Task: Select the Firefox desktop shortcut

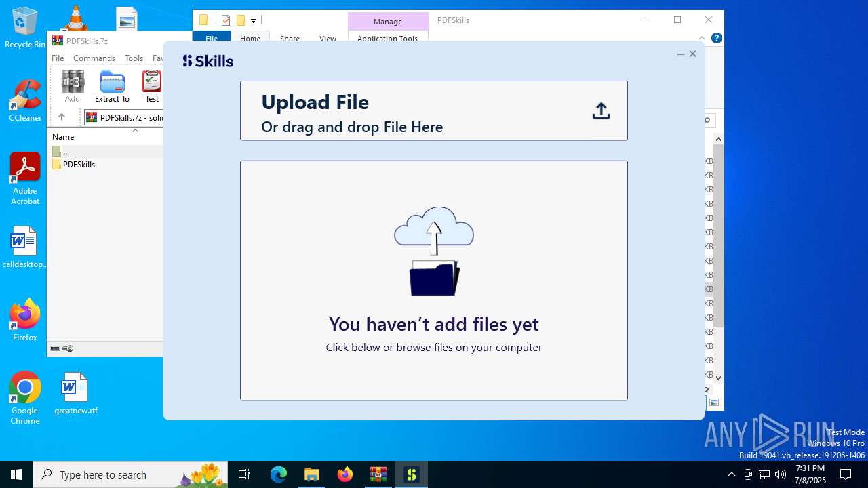Action: coord(25,321)
